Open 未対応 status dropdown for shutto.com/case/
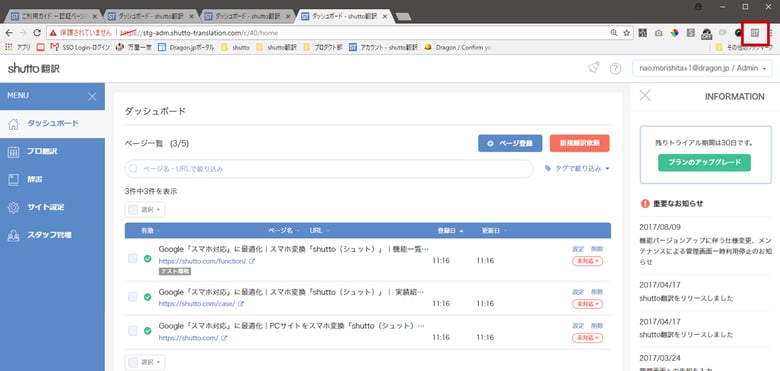Viewport: 780px width, 371px height. [x=587, y=304]
